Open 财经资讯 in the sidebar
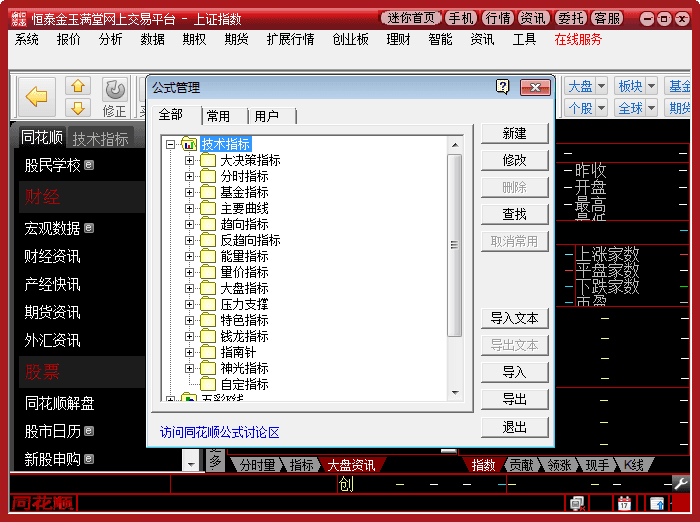700x522 pixels. (x=52, y=256)
